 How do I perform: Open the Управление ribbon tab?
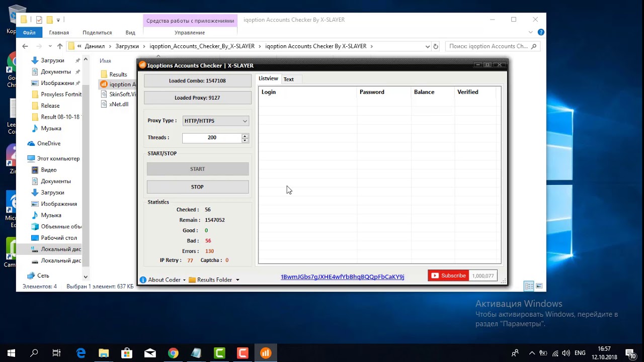190,33
